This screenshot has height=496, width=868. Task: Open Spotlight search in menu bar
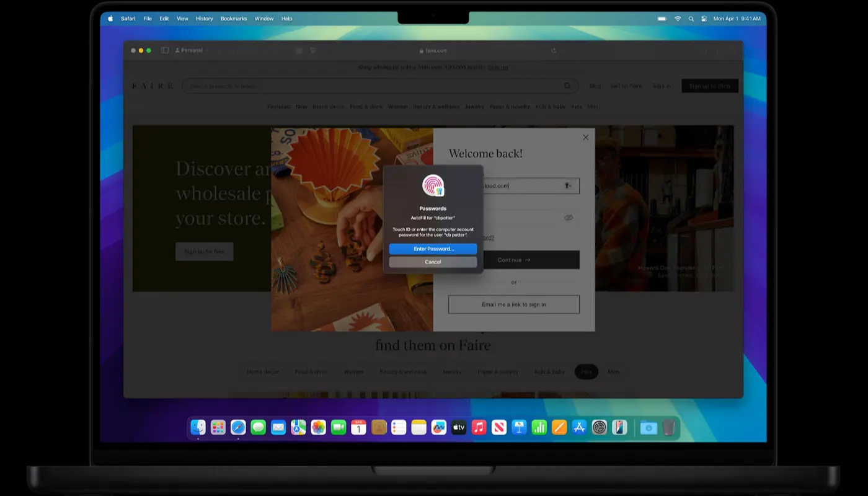tap(691, 19)
